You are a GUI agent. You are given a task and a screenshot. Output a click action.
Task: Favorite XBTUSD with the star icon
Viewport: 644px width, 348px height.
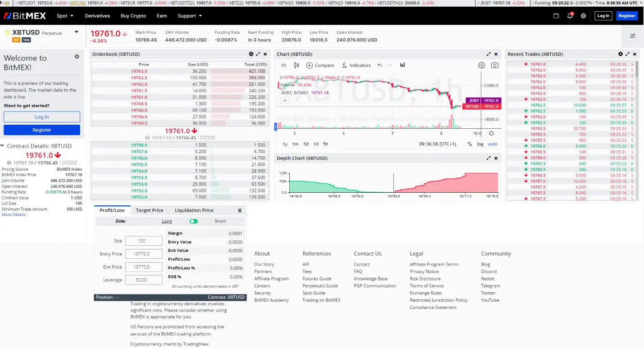(x=7, y=33)
